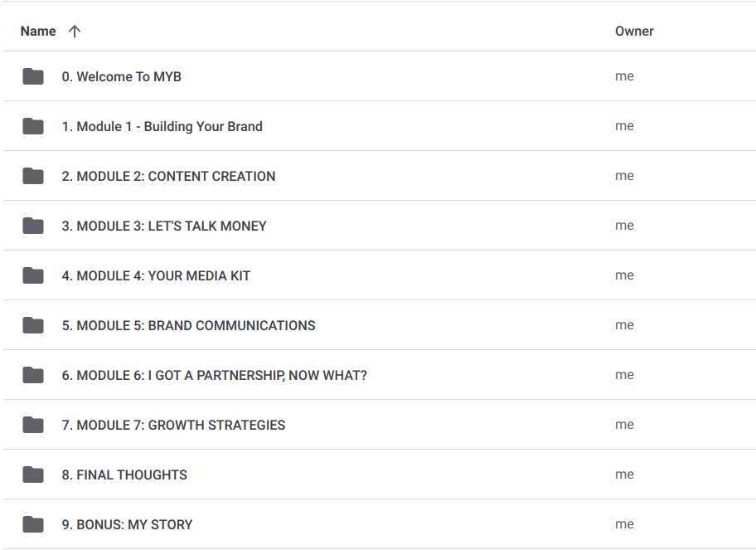Image resolution: width=756 pixels, height=550 pixels.
Task: Click the folder icon next to Let's Talk Money
Action: point(33,226)
